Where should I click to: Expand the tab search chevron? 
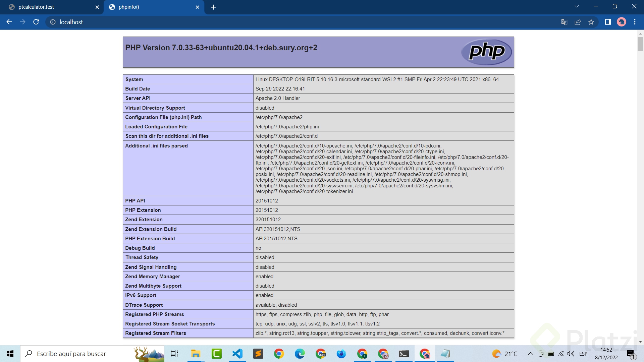[x=577, y=6]
